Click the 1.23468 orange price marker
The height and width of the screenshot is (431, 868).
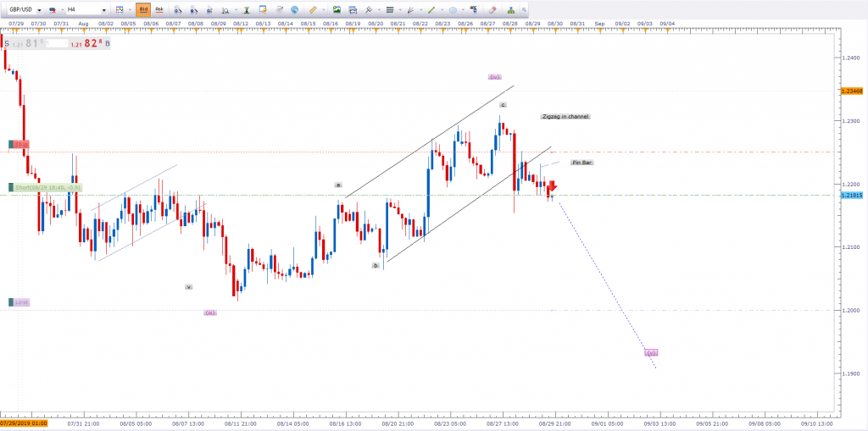click(850, 90)
